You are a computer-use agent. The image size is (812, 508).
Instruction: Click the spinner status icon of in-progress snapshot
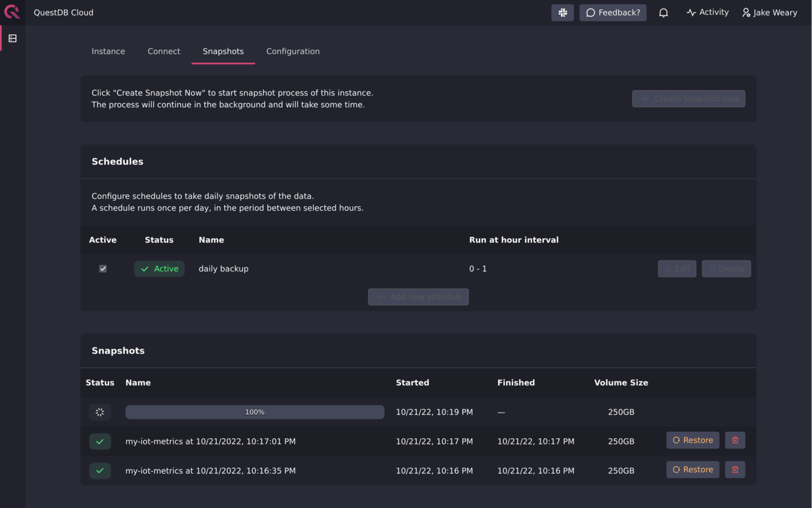point(100,412)
